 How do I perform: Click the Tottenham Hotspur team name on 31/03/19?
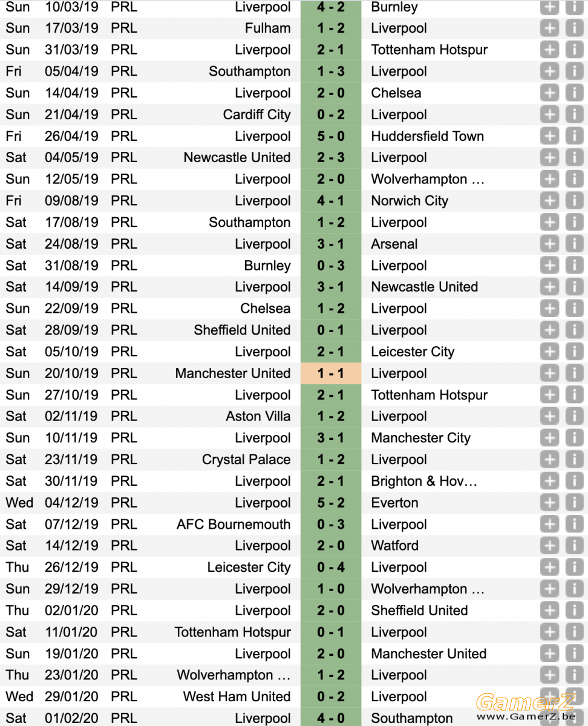430,50
